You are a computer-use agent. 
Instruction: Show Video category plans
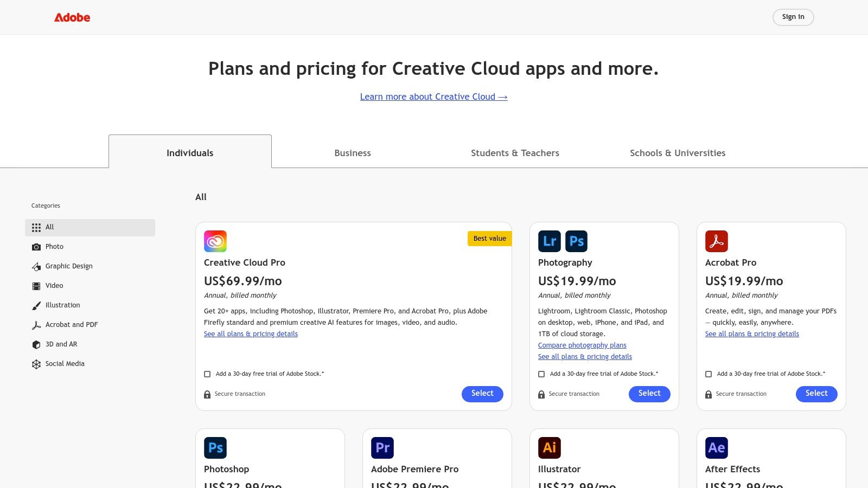point(90,286)
